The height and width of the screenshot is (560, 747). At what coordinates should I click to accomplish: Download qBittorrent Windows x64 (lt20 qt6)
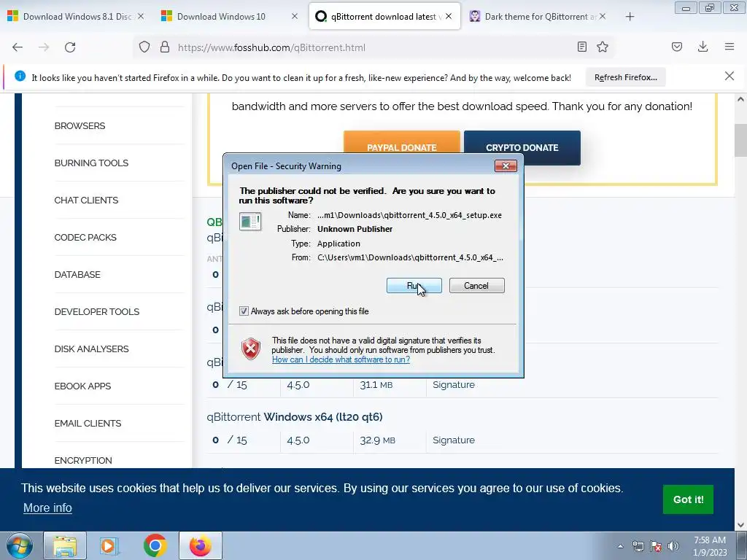pos(295,416)
